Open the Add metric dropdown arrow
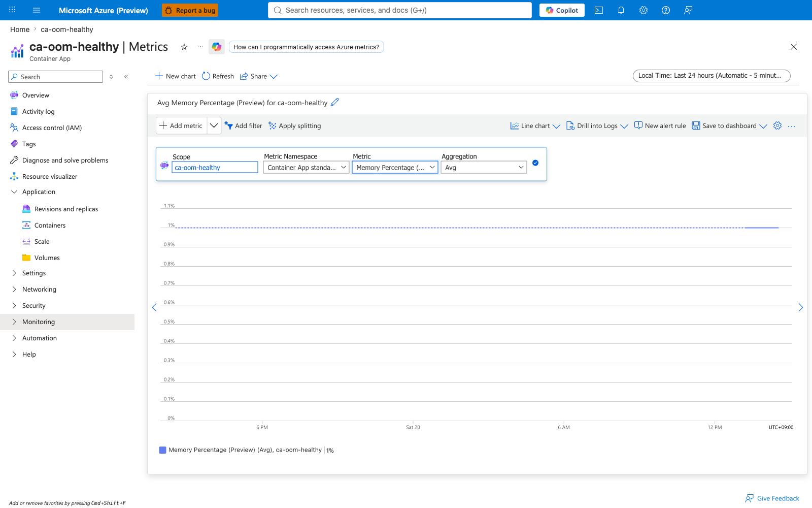This screenshot has width=812, height=508. click(x=214, y=125)
